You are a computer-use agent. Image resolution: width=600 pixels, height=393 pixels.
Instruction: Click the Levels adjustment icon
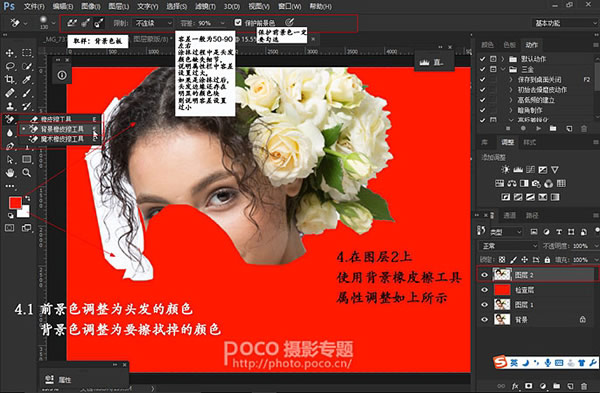518,170
